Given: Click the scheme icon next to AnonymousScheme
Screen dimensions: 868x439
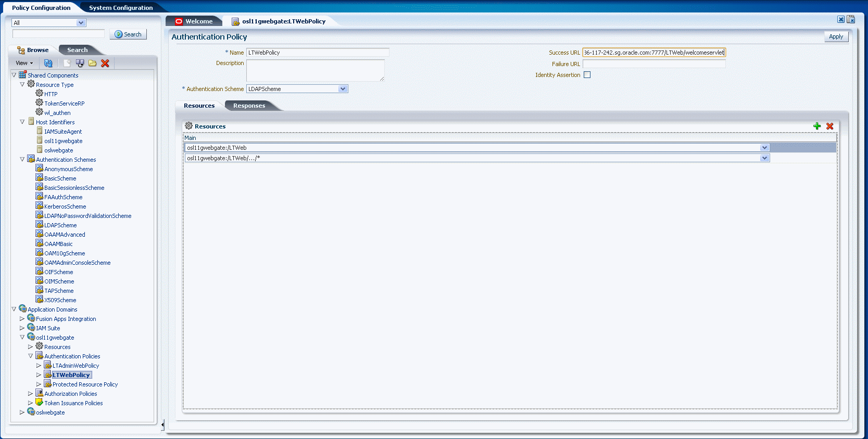Looking at the screenshot, I should pos(39,168).
